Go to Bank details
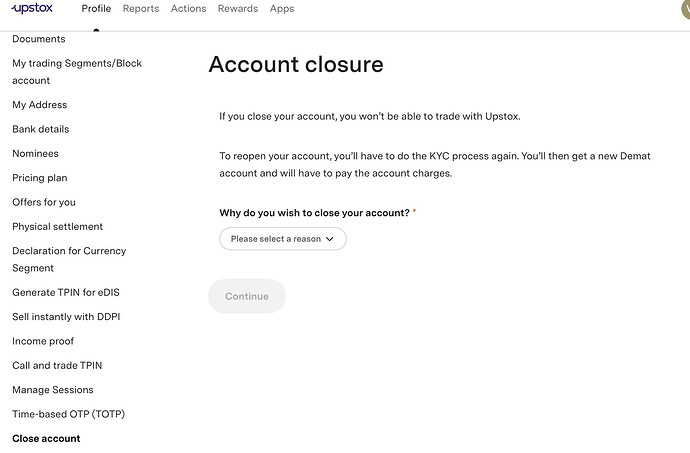Viewport: 690px width, 453px height. coord(41,129)
